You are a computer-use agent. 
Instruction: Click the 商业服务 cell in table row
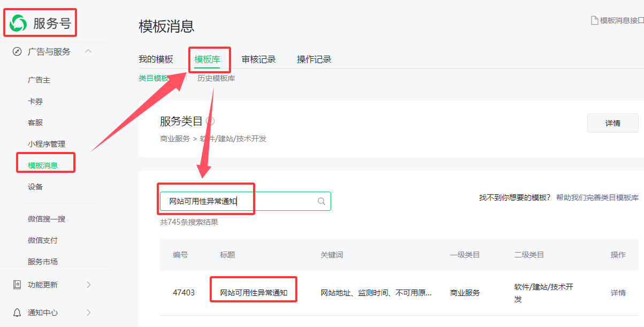465,293
